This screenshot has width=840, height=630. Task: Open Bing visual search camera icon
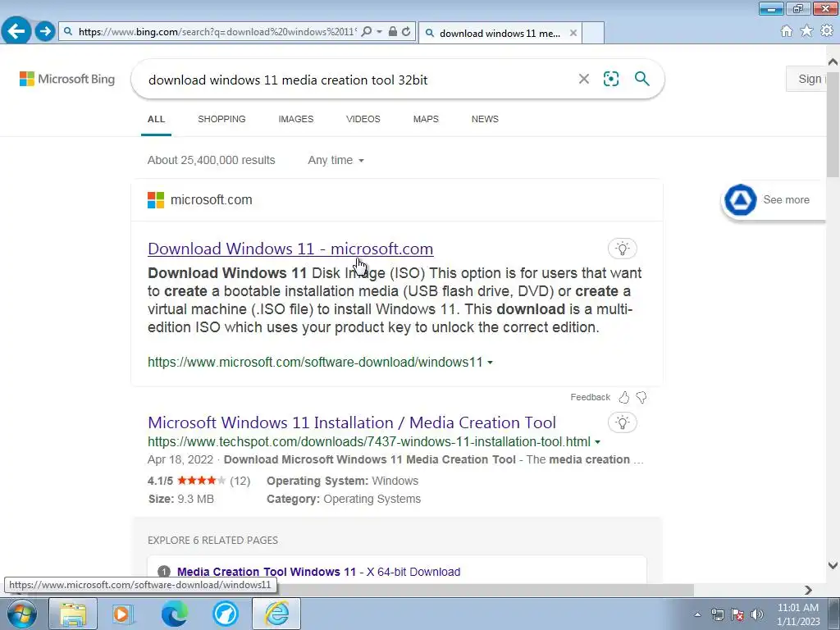610,80
